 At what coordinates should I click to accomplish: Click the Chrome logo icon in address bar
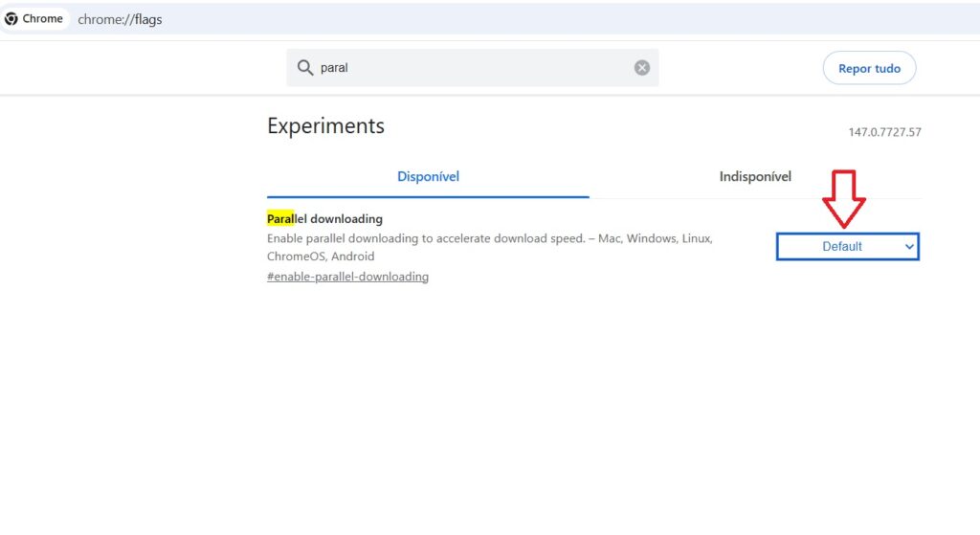[11, 19]
